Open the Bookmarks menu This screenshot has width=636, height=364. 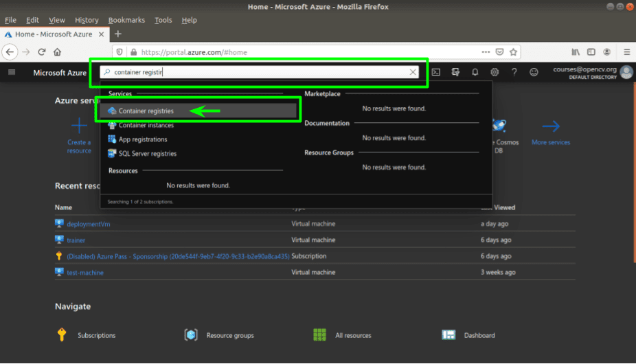(x=126, y=20)
